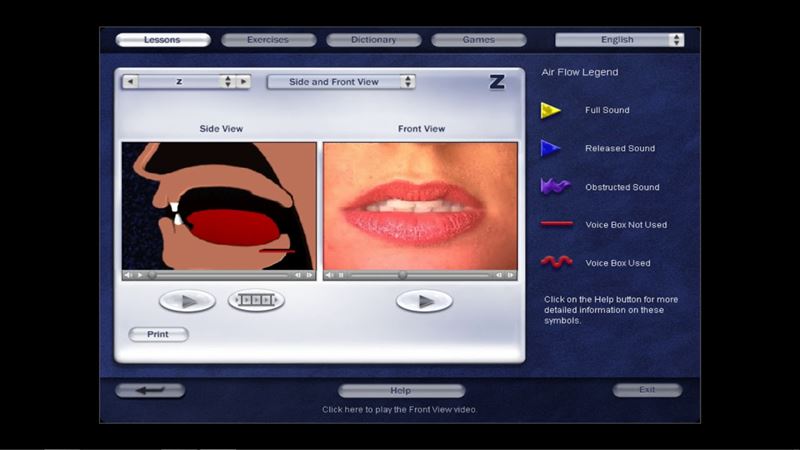Go to previous sound using left arrow
The height and width of the screenshot is (450, 800).
pyautogui.click(x=130, y=82)
